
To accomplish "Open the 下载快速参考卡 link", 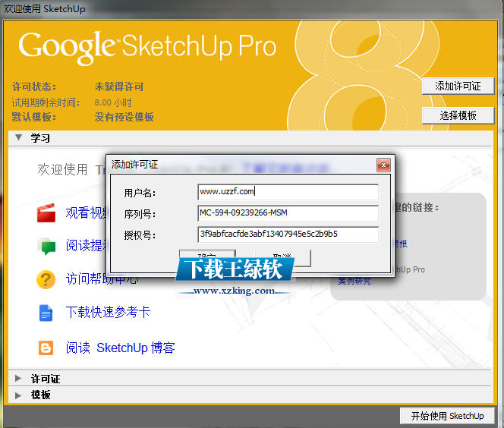I will pos(108,312).
